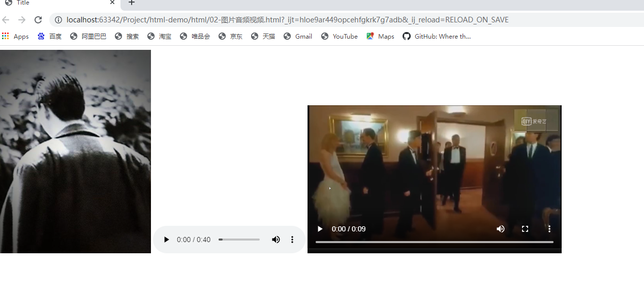This screenshot has width=644, height=297.
Task: Open the 淘宝 bookmark
Action: tap(160, 36)
